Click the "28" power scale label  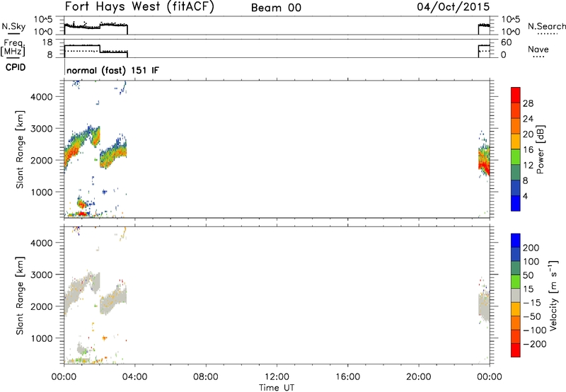528,103
